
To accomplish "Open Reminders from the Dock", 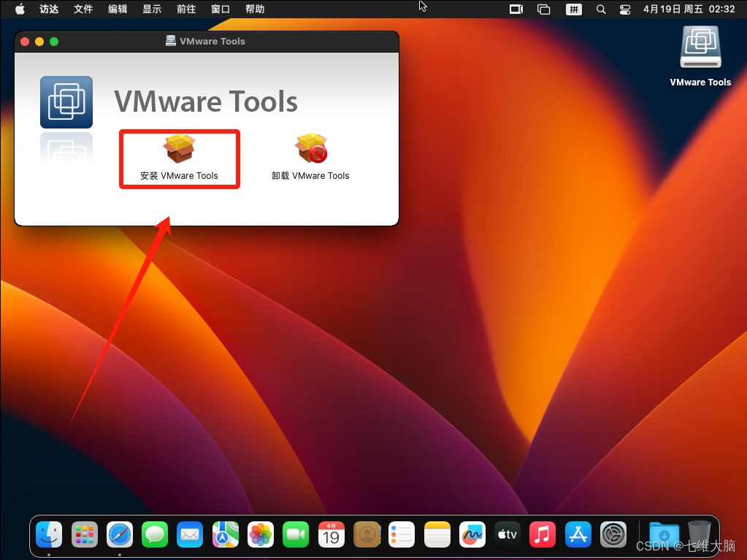I will 402,534.
